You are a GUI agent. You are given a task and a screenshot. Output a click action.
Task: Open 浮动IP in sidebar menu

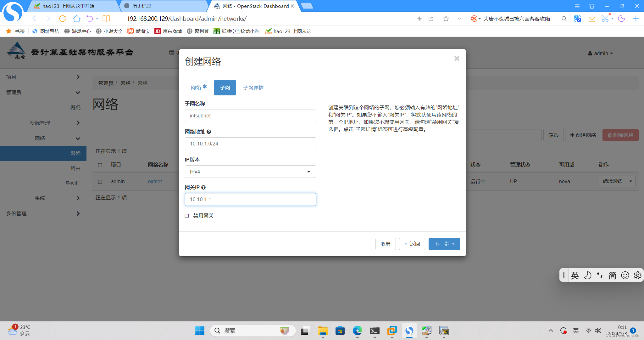[x=73, y=183]
